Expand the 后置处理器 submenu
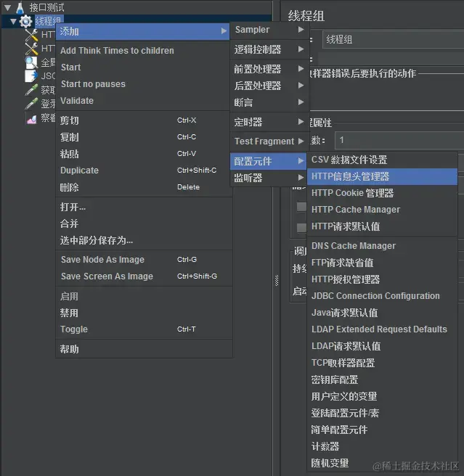464x476 pixels. 269,86
